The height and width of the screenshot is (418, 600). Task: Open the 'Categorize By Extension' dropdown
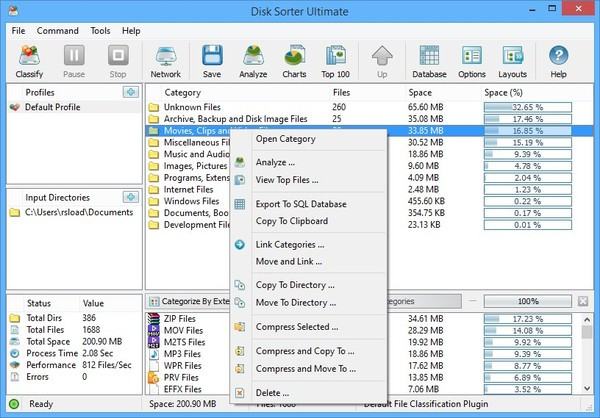point(190,300)
